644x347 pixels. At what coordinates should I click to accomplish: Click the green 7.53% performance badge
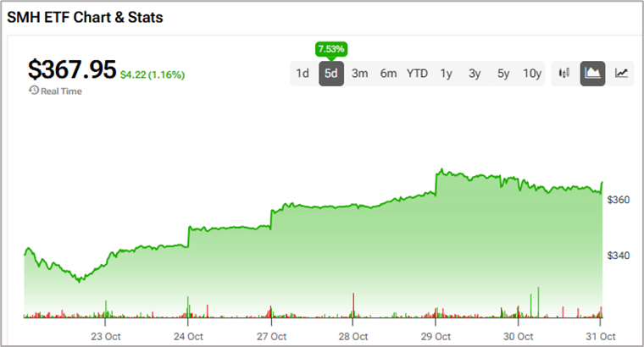(x=331, y=50)
